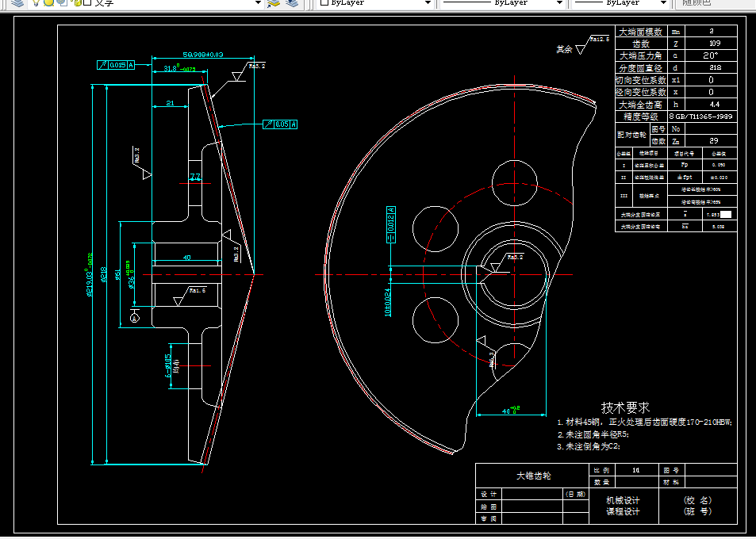Select the φ218 diameter dimension

[x=104, y=274]
